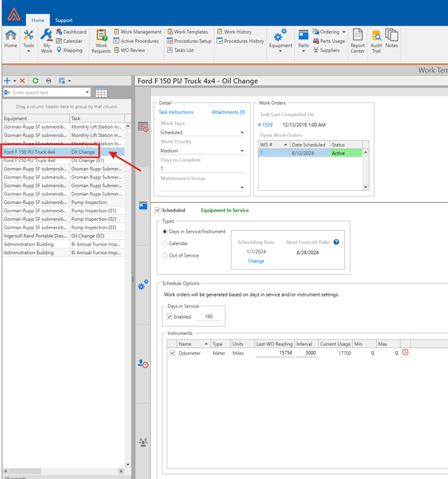Expand the add (plus) dropdown arrow
The width and height of the screenshot is (448, 479).
coord(14,81)
